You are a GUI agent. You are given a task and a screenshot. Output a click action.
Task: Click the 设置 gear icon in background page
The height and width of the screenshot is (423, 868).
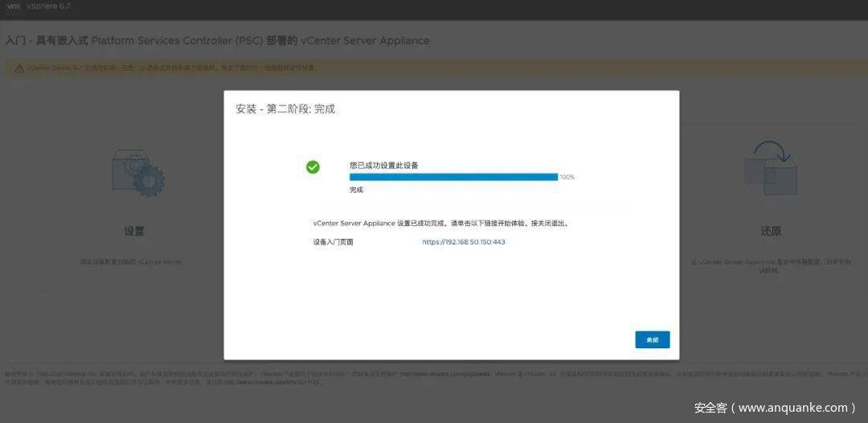coord(138,172)
